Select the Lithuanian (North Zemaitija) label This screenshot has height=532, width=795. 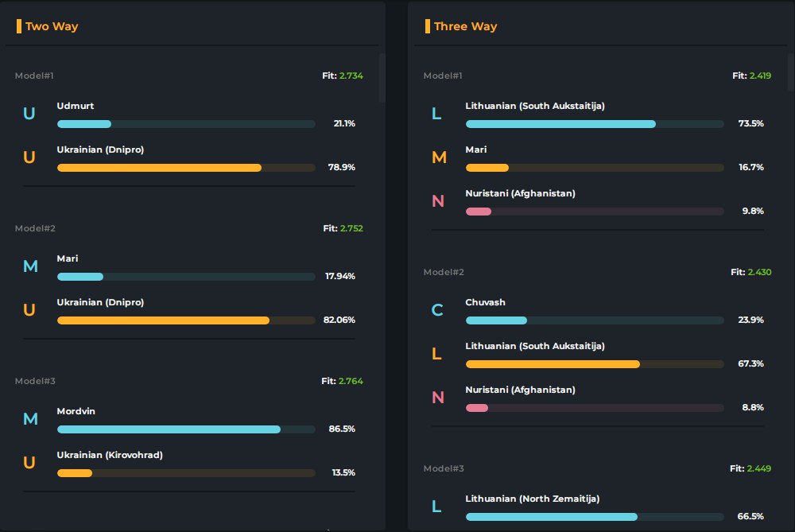tap(532, 499)
